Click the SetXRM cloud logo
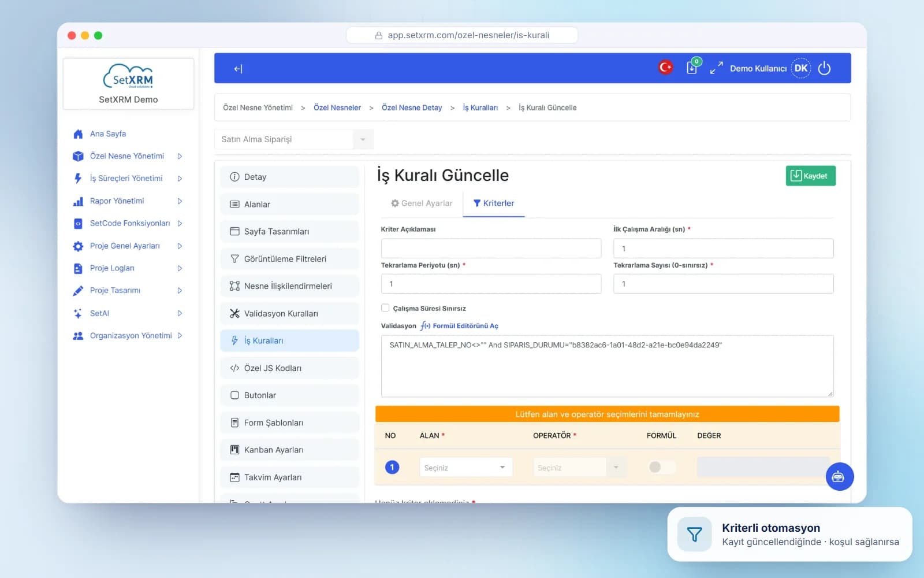924x578 pixels. [128, 76]
